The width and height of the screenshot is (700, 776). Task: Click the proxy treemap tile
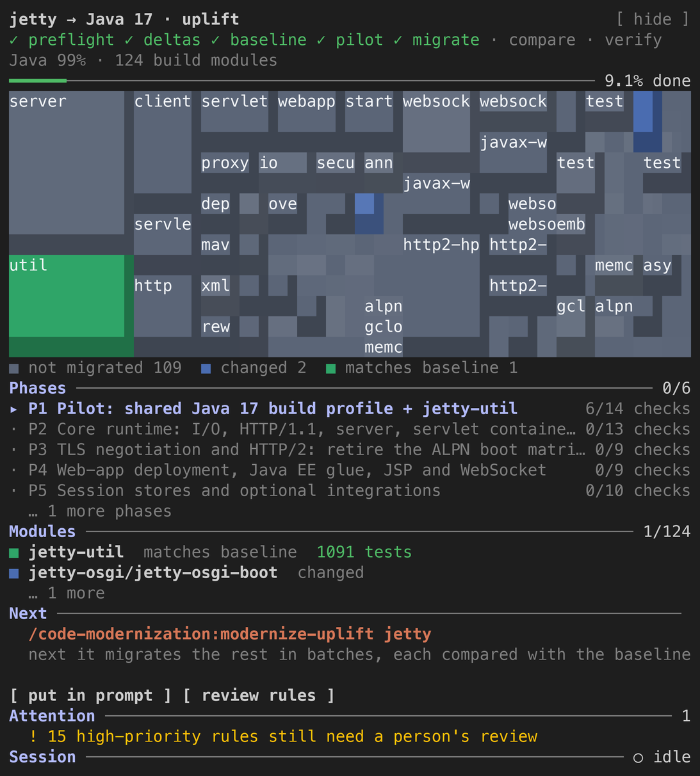coord(225,163)
